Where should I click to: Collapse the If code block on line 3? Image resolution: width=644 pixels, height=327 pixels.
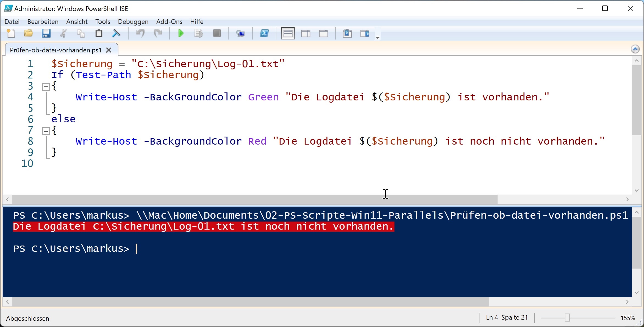click(x=46, y=87)
